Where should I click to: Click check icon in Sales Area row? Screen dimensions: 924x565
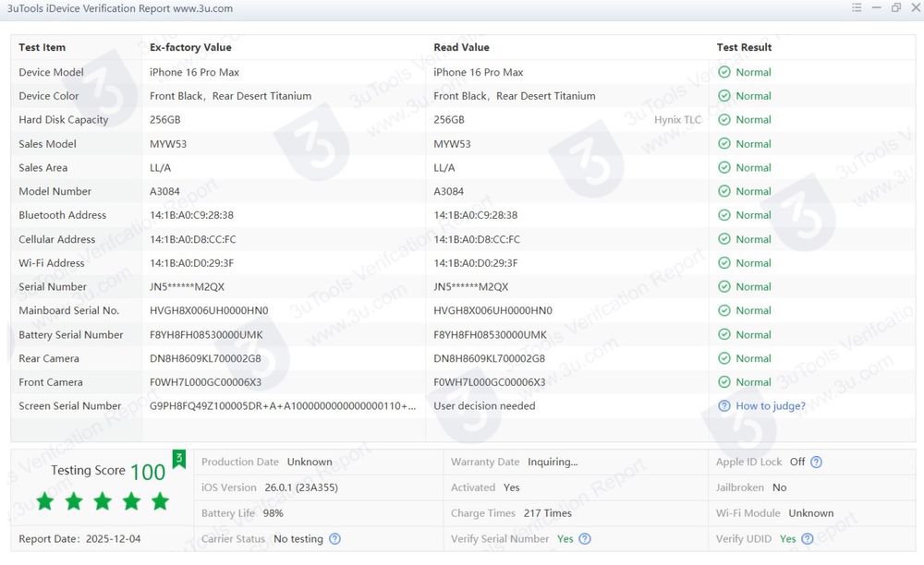[x=724, y=167]
